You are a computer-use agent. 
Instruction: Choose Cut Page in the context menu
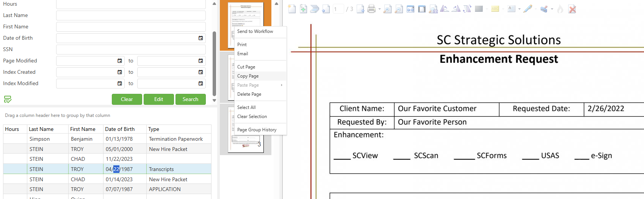(x=246, y=67)
